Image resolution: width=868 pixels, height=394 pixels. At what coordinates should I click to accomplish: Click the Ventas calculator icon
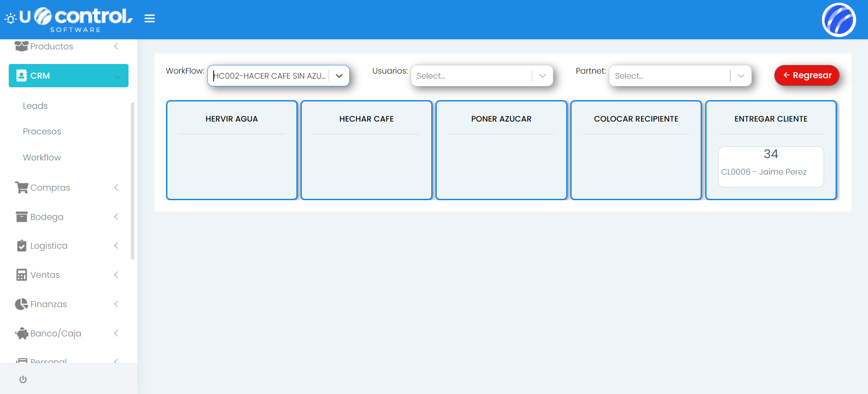[21, 275]
